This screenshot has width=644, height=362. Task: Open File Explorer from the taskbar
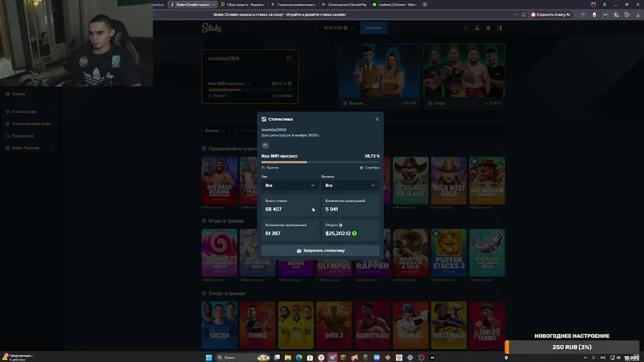tap(288, 357)
